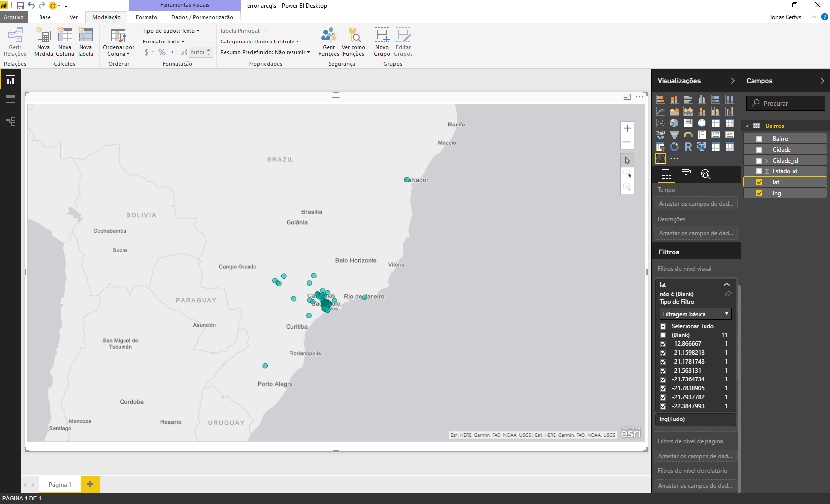Check the Cidade field
Viewport: 830px width, 504px height.
[759, 150]
